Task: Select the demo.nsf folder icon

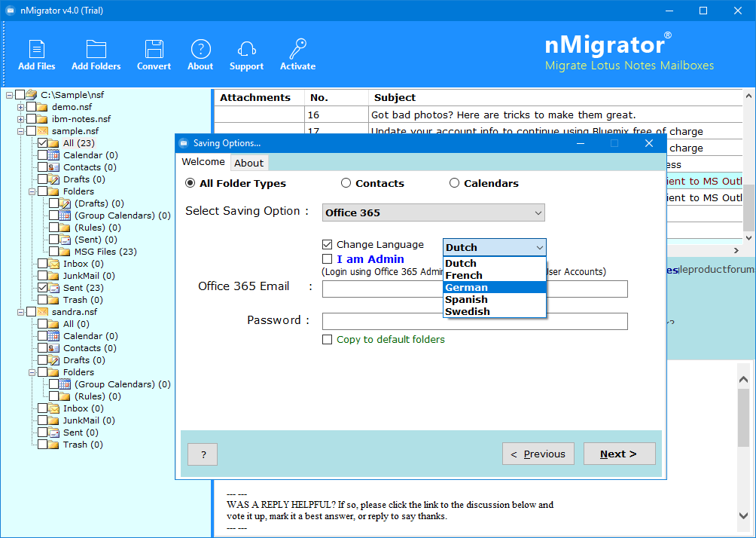Action: tap(42, 107)
